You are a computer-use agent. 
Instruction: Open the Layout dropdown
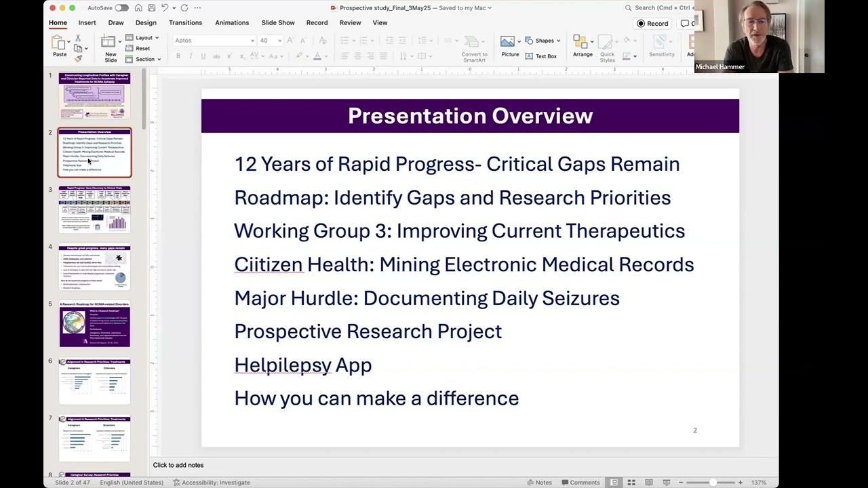142,38
